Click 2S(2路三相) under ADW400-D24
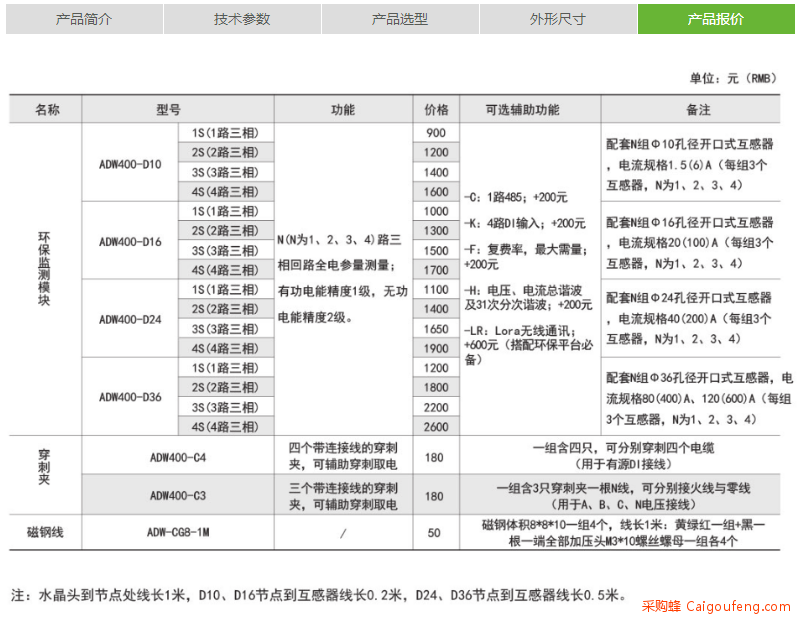The height and width of the screenshot is (632, 799). click(x=225, y=309)
